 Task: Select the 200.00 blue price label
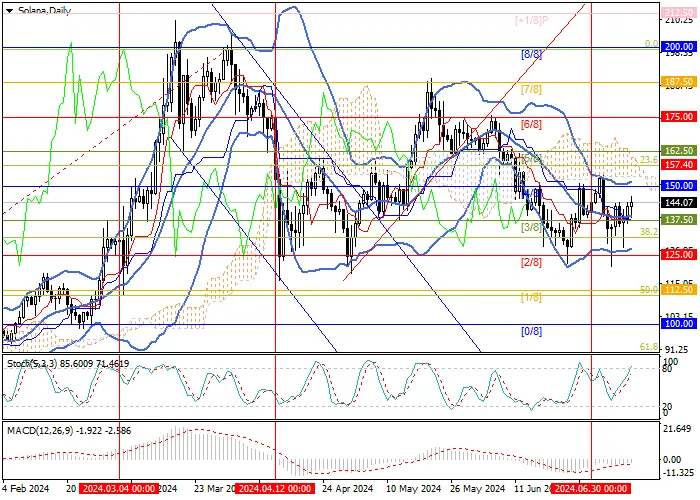679,47
